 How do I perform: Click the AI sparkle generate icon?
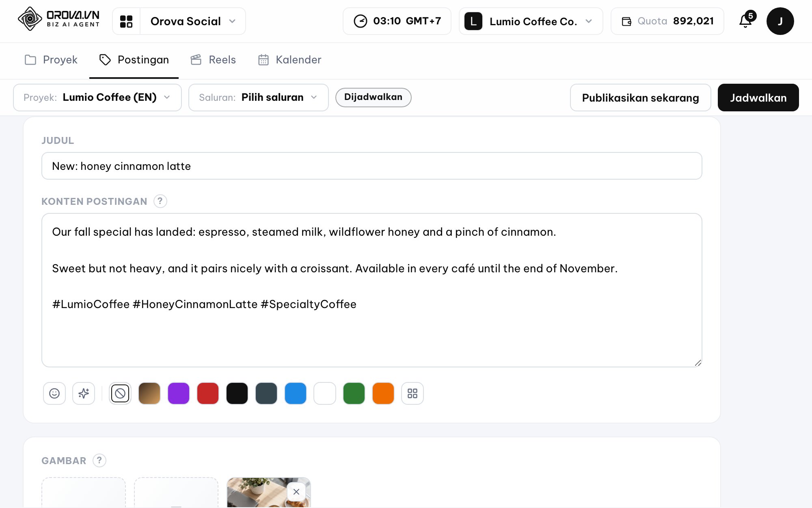[x=84, y=393]
